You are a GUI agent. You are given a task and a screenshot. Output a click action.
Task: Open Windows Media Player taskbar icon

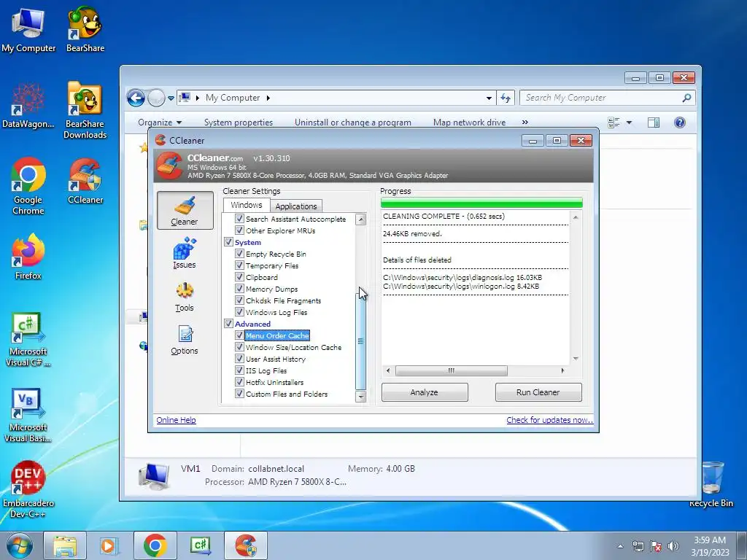click(109, 545)
